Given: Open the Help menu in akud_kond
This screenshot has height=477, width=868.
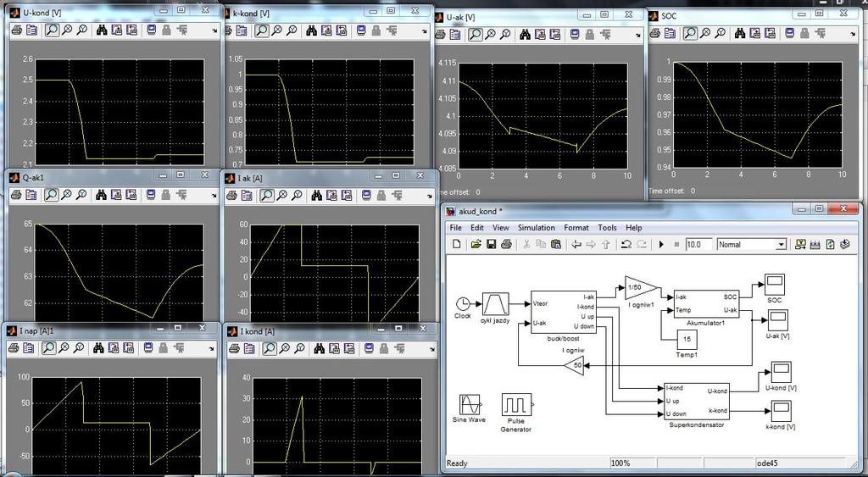Looking at the screenshot, I should click(x=634, y=227).
